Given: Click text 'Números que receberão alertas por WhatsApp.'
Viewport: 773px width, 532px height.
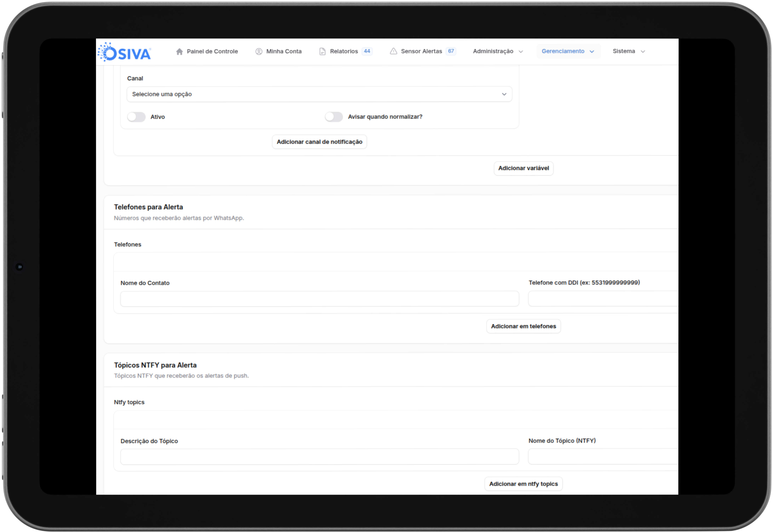Looking at the screenshot, I should click(179, 218).
